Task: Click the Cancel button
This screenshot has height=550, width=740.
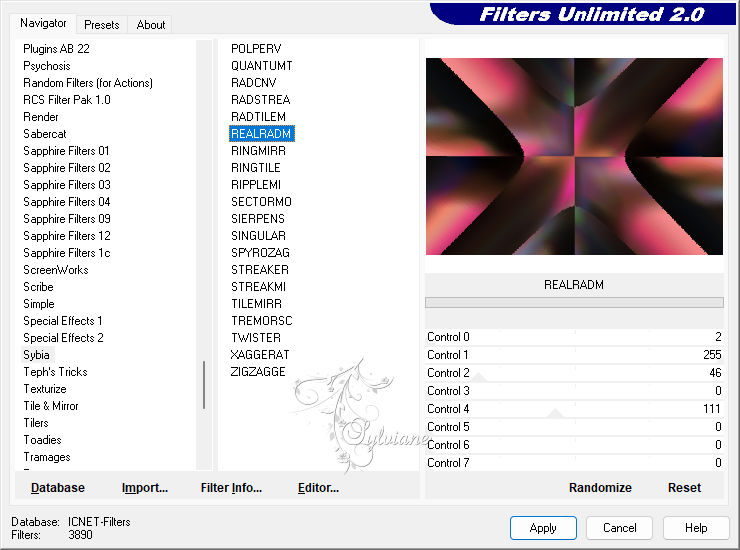Action: [x=619, y=527]
